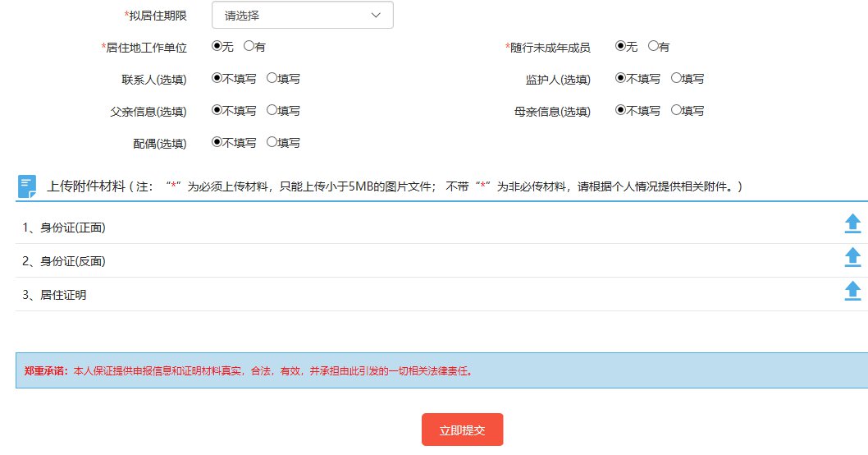The height and width of the screenshot is (455, 868).
Task: Click upload icon for 身份证(反面)
Action: [x=852, y=258]
